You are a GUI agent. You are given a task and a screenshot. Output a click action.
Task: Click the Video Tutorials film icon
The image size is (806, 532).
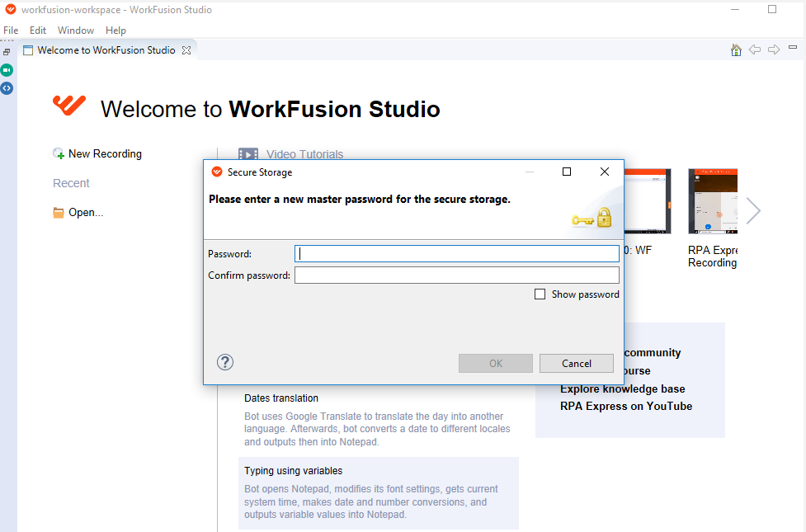pos(248,154)
